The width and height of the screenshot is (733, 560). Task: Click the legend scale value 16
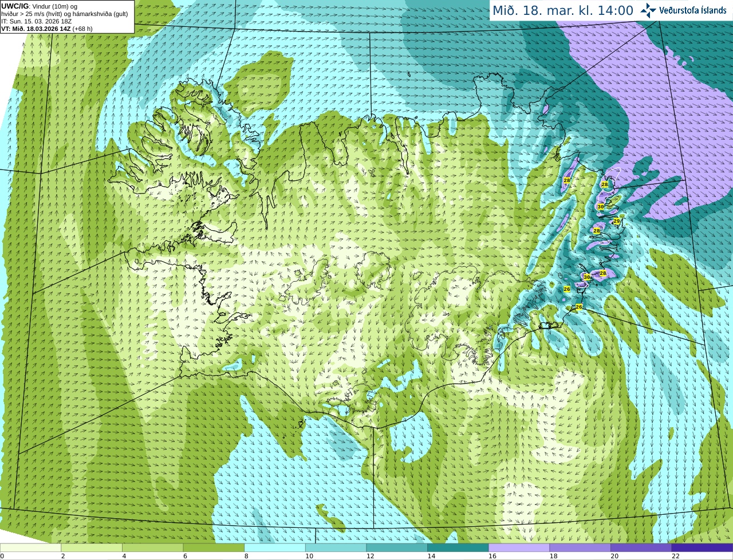[492, 556]
